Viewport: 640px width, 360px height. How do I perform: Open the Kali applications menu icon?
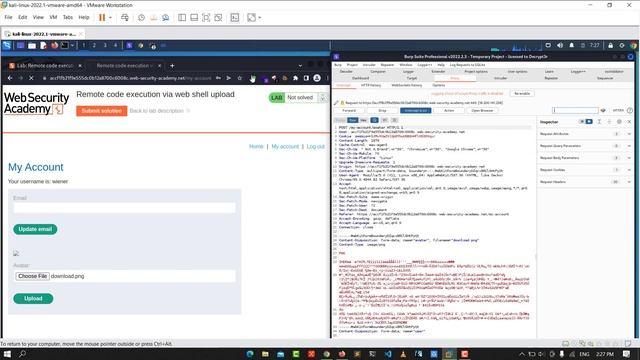pos(7,45)
